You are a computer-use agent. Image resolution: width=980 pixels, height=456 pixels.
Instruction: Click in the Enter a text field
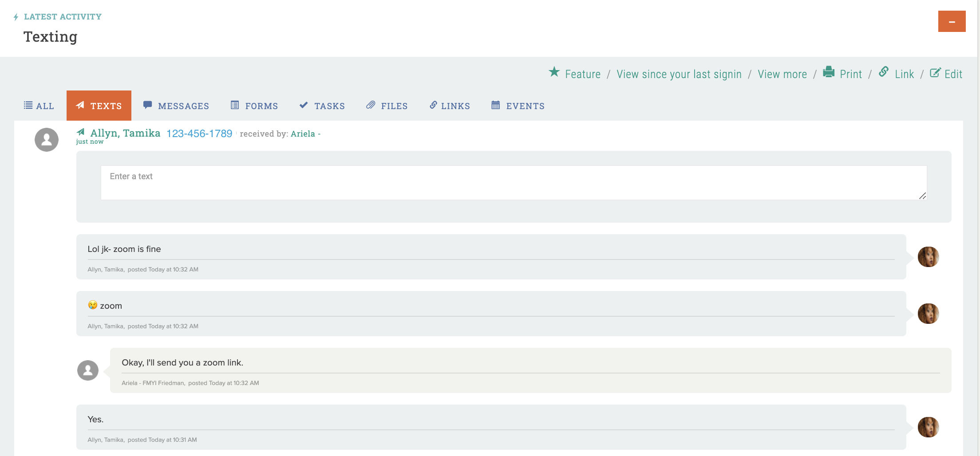pyautogui.click(x=514, y=183)
